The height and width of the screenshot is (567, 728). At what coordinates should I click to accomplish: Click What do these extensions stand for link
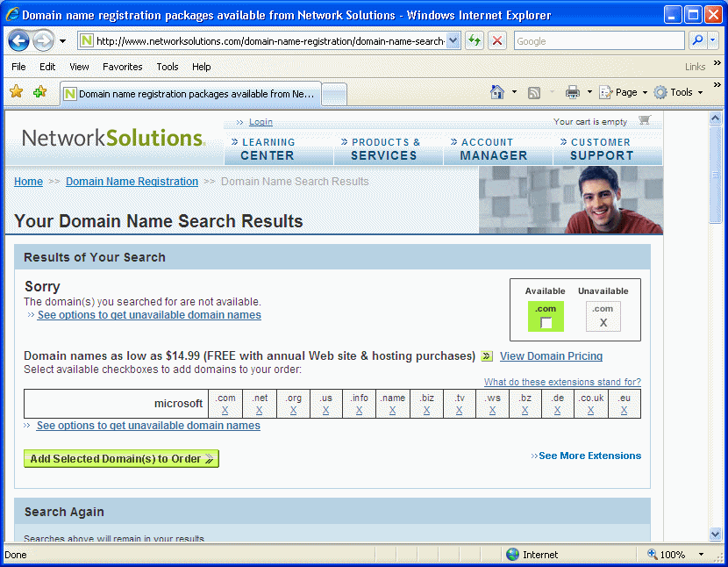[x=562, y=382]
